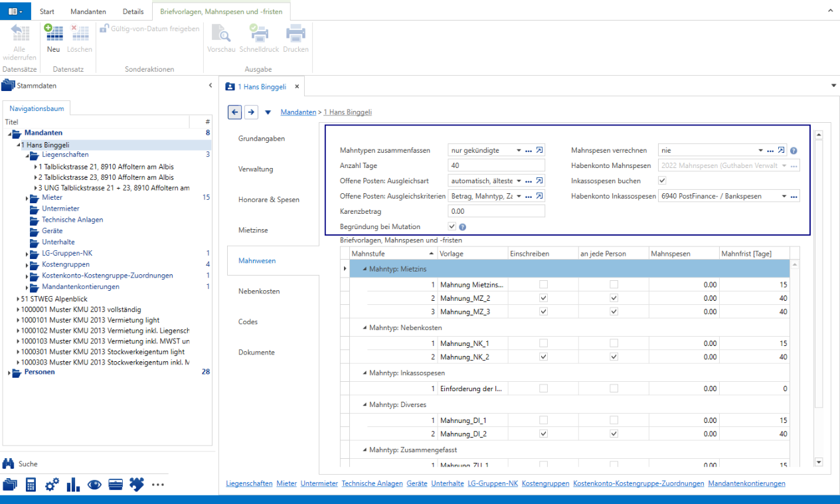Switch to the Start ribbon tab

point(47,12)
